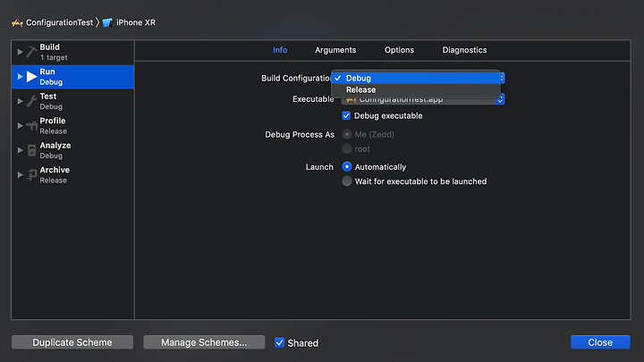
Task: Toggle the Debug executable checkbox
Action: click(346, 115)
